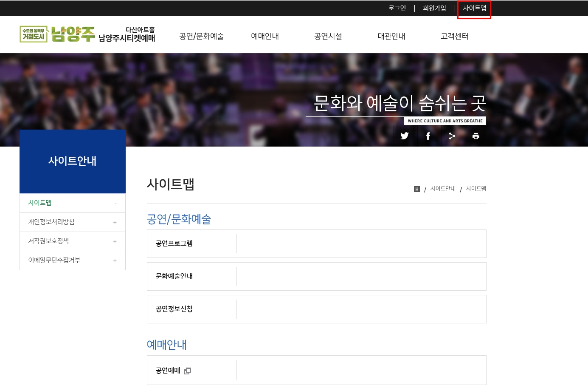Collapse the 사이트맵 sidebar item
The width and height of the screenshot is (588, 385).
coord(115,204)
